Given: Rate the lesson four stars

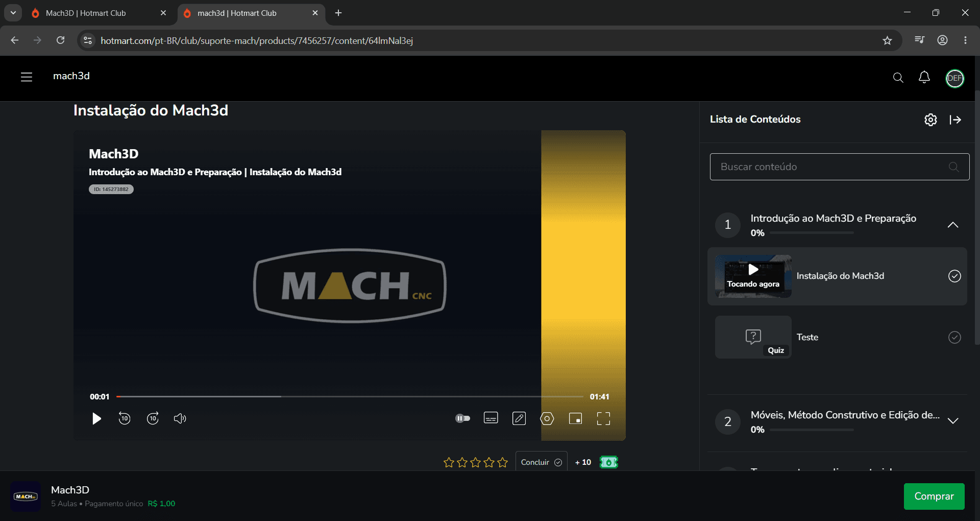Looking at the screenshot, I should (489, 462).
